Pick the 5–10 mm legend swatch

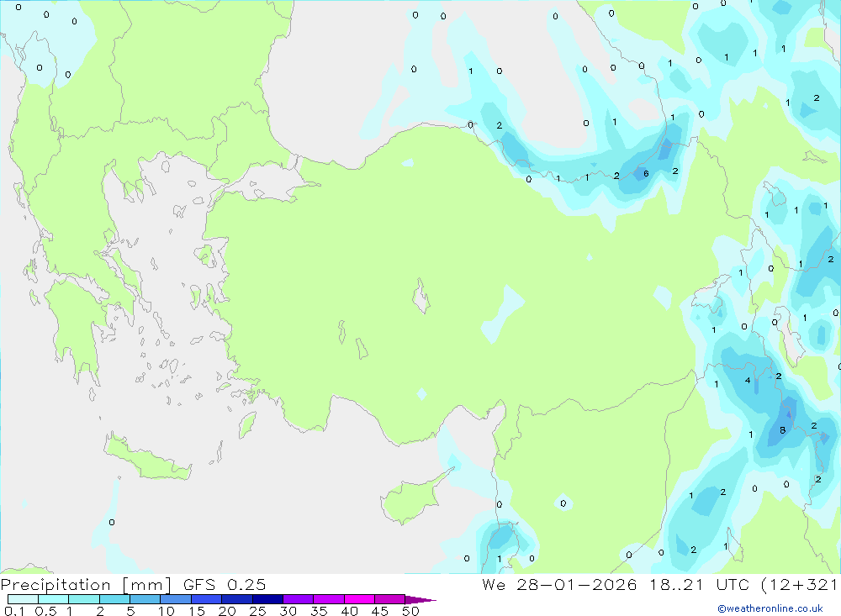145,599
